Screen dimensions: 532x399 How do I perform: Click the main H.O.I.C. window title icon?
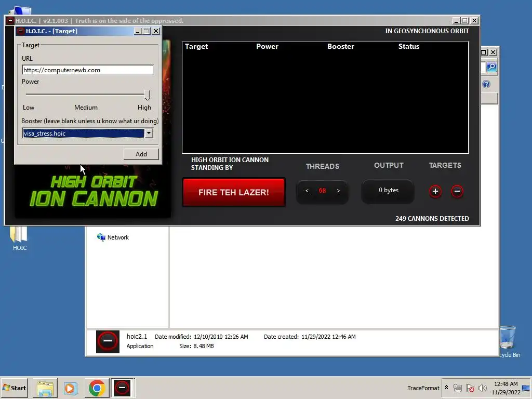coord(10,21)
